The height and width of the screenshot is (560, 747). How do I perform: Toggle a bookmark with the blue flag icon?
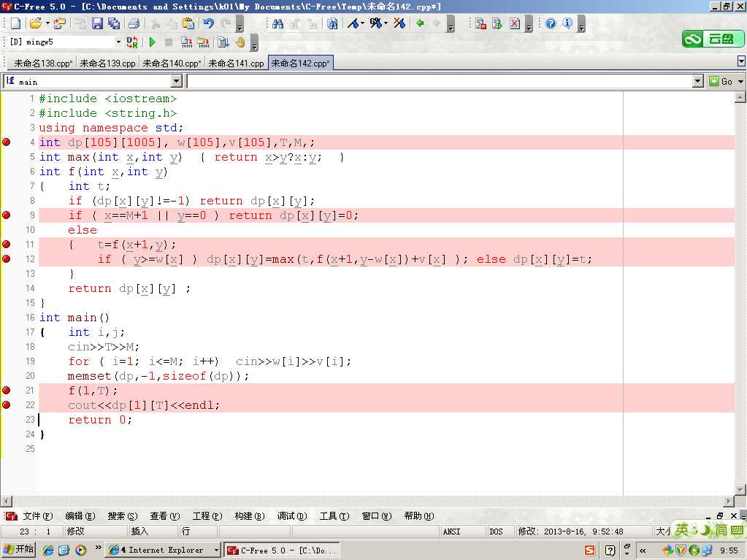click(x=353, y=23)
